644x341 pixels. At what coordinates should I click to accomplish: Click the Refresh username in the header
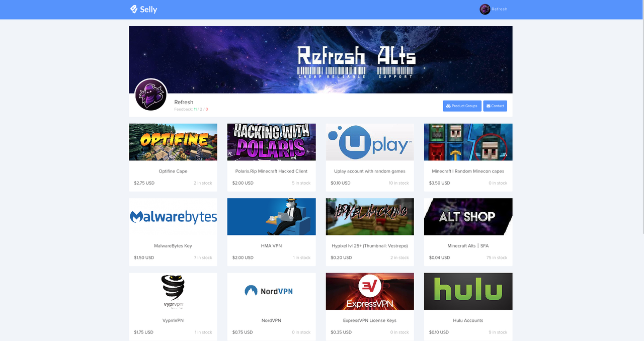[500, 9]
